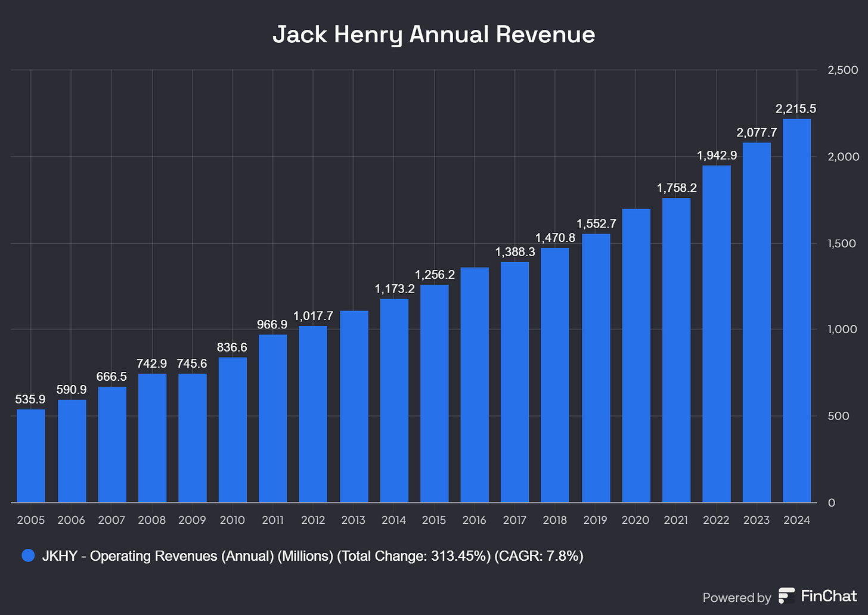Select the 2009 revenue bar
Viewport: 868px width, 615px height.
[193, 438]
